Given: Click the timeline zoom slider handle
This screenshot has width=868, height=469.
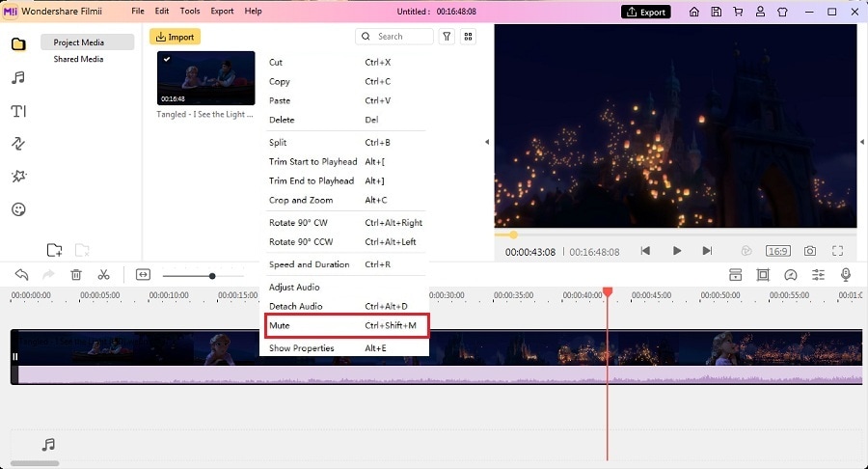Looking at the screenshot, I should (x=212, y=276).
